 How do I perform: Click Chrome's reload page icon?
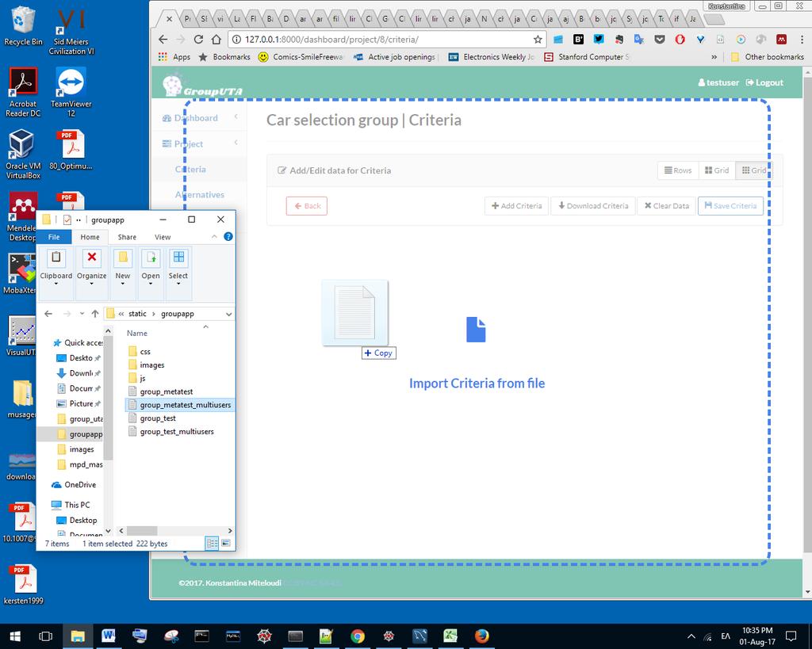198,40
